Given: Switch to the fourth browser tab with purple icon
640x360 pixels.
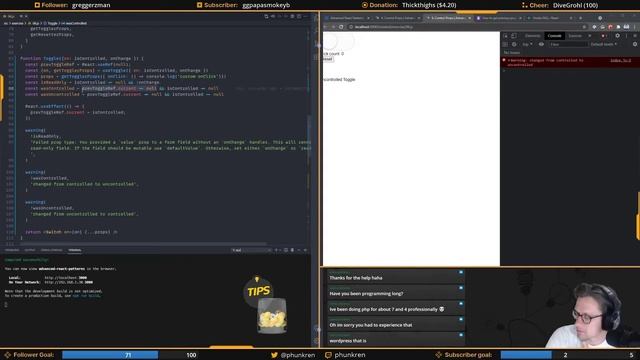Looking at the screenshot, I should pyautogui.click(x=498, y=18).
